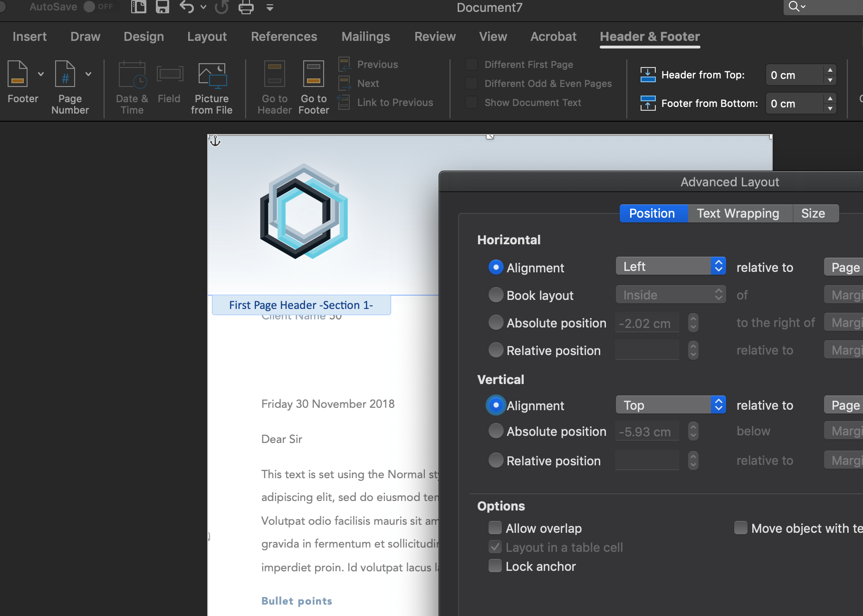Check Move object with text

coord(740,528)
